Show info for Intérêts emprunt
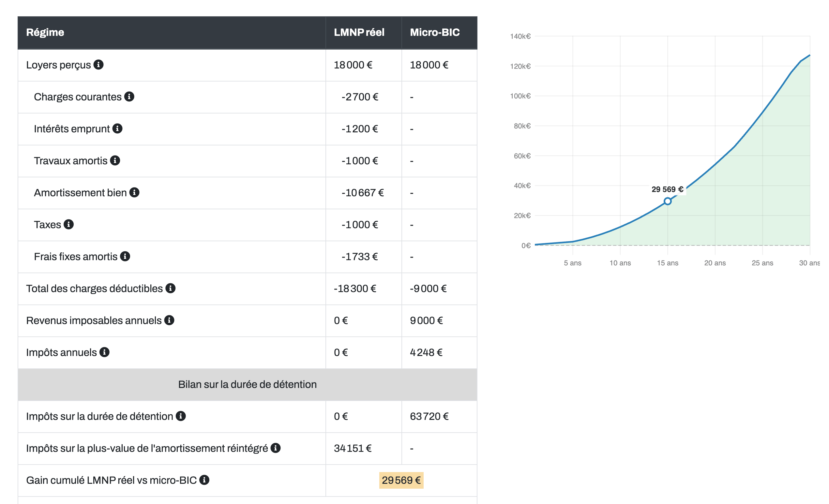The width and height of the screenshot is (829, 504). tap(117, 128)
